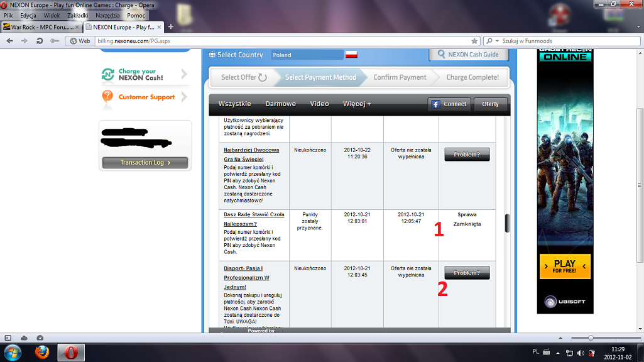Click the refresh icon next to Select Offer
The width and height of the screenshot is (644, 362).
(263, 77)
